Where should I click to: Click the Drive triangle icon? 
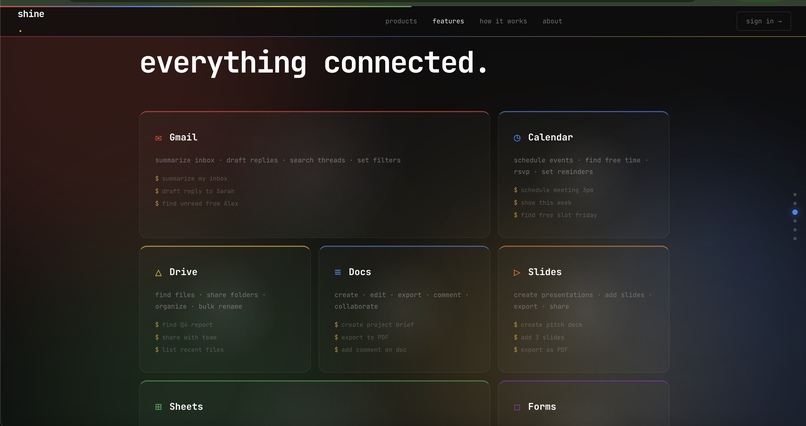(x=158, y=272)
